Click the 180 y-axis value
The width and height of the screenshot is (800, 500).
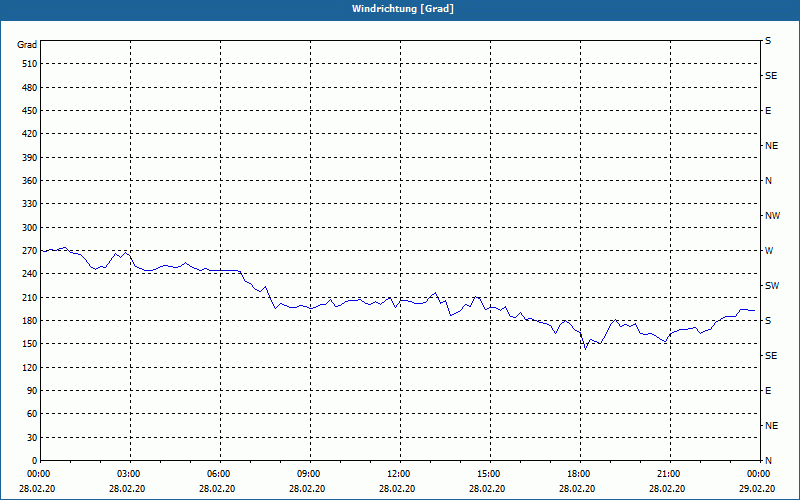coord(29,320)
